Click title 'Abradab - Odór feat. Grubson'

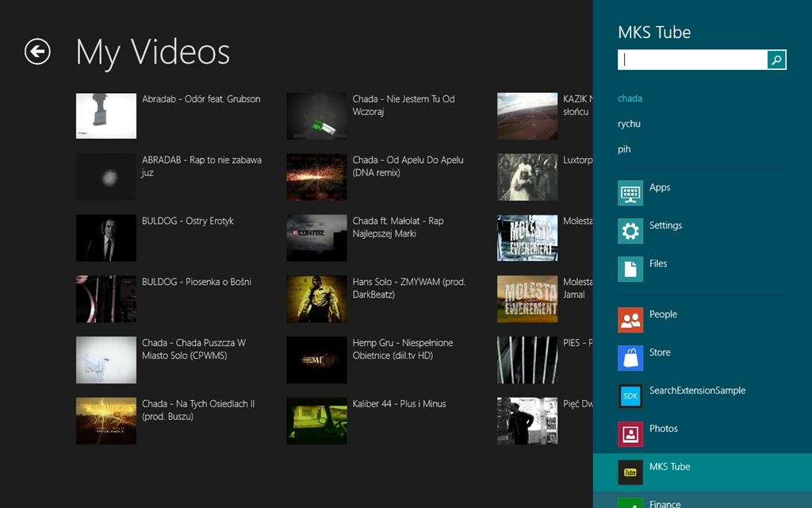201,99
